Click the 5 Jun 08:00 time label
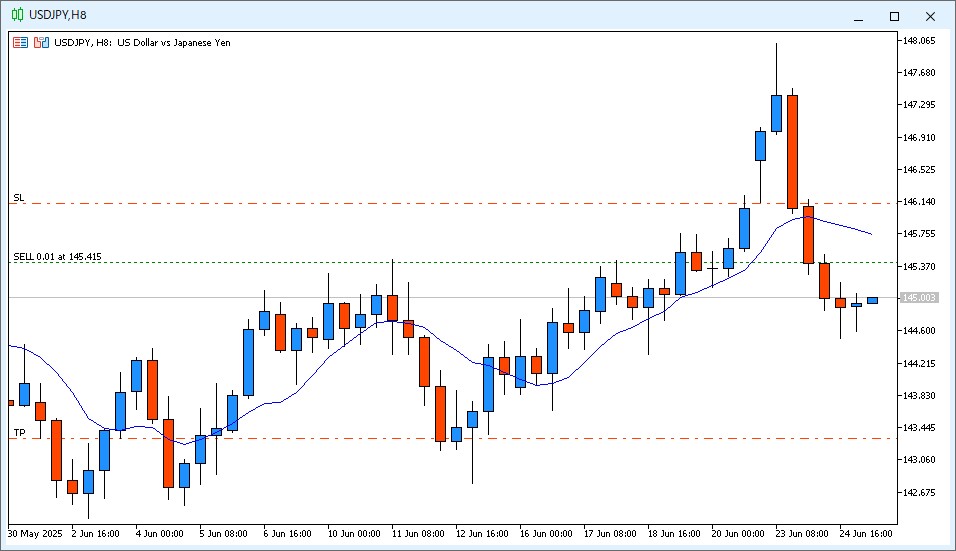This screenshot has height=551, width=956. (223, 533)
